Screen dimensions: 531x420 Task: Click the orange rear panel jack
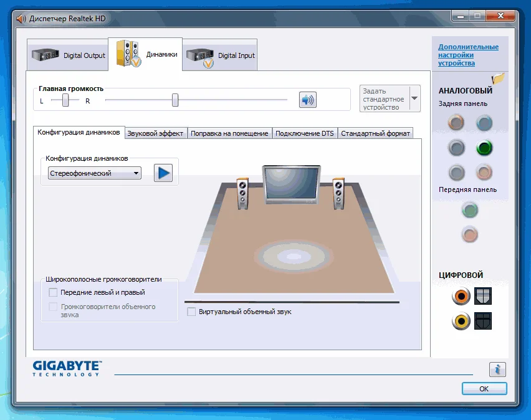(456, 123)
